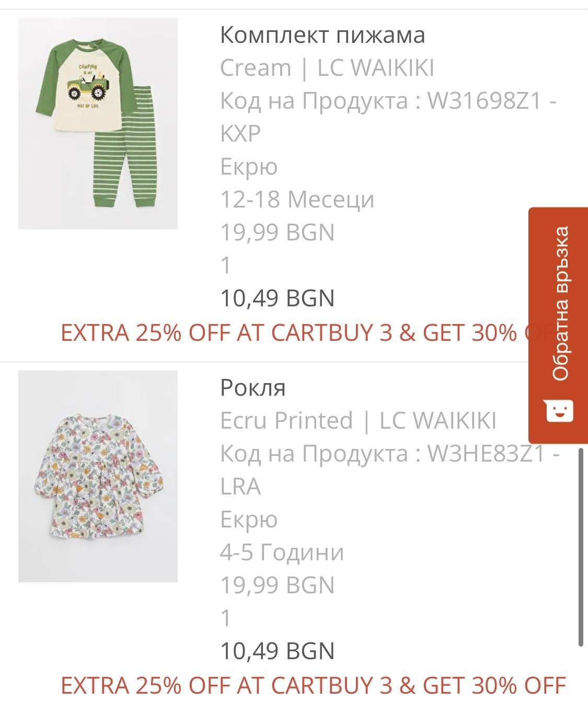Click the "Cream | LC WAIKIKI" brand line
This screenshot has width=588, height=713.
click(327, 68)
